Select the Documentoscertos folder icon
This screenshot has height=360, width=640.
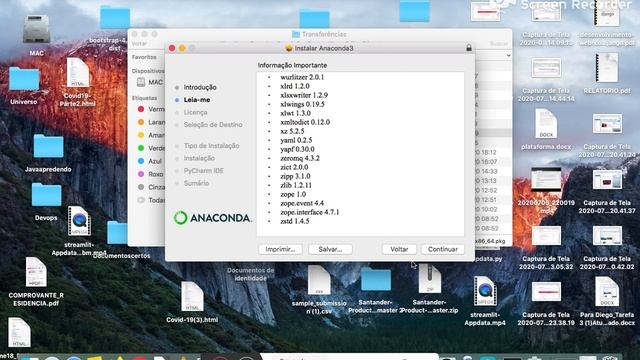pos(118,233)
